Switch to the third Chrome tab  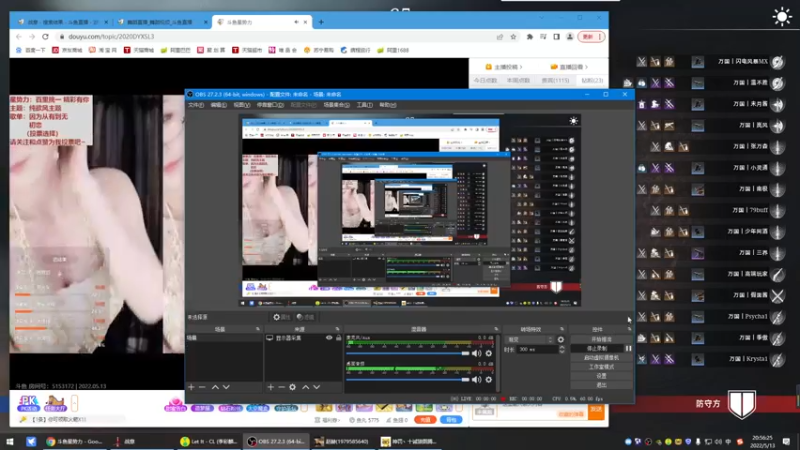pos(261,22)
